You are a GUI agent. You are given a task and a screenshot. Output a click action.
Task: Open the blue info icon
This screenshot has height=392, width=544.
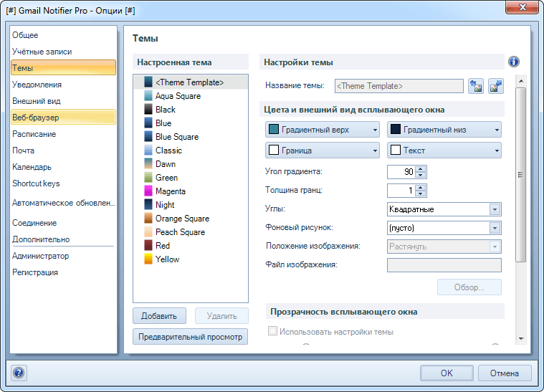click(513, 62)
